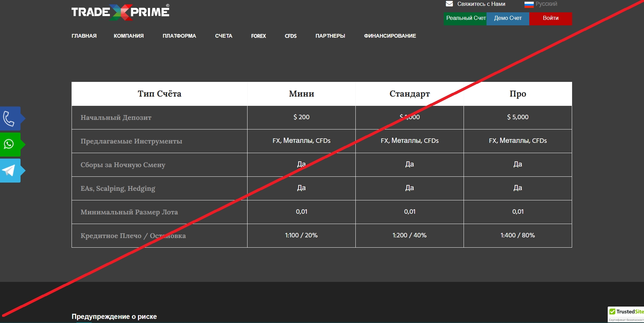Click the red Войти button
This screenshot has width=644, height=323.
pyautogui.click(x=551, y=18)
